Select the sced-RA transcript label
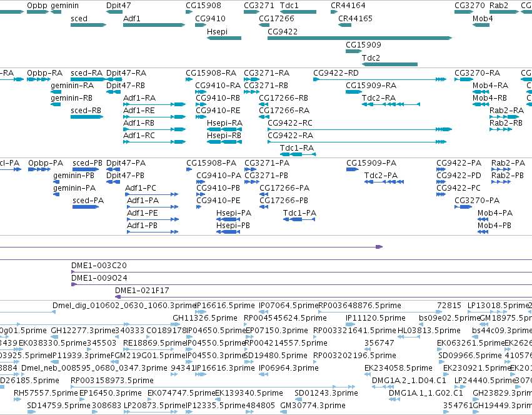 pos(86,73)
